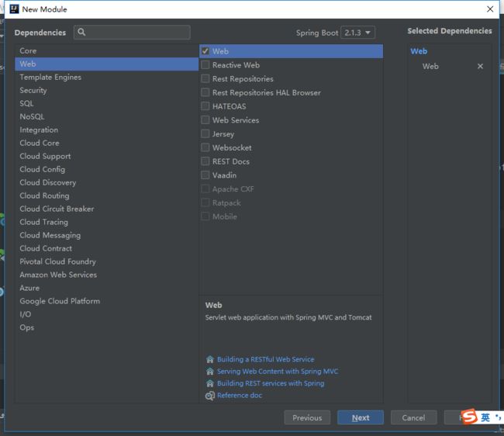Image resolution: width=504 pixels, height=436 pixels.
Task: Click the Reference doc icon
Action: (x=210, y=396)
